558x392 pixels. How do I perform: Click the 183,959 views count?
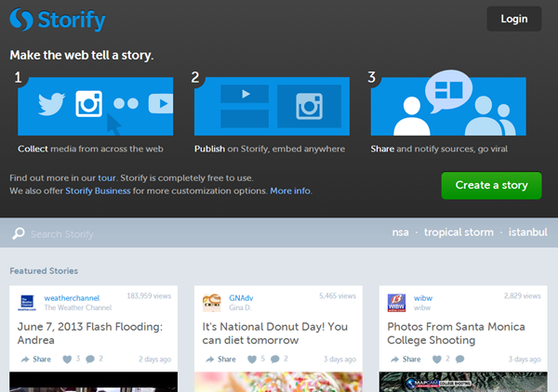tap(149, 296)
